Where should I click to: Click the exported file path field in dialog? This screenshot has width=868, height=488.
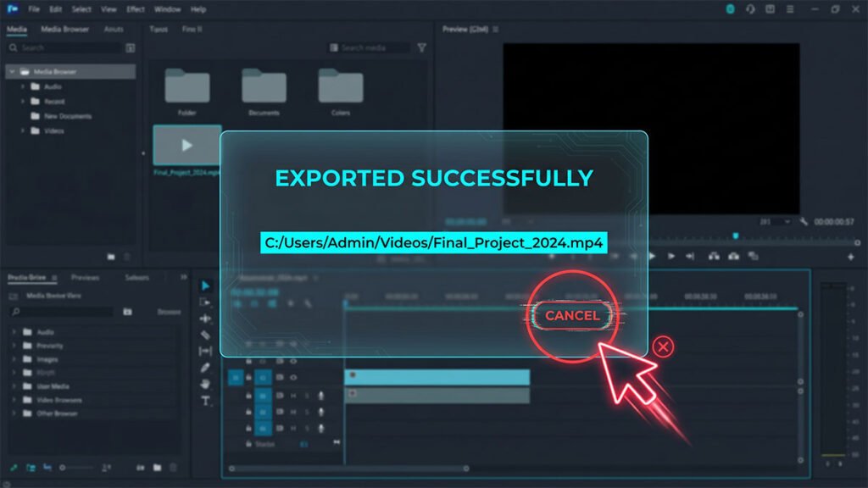pos(433,242)
